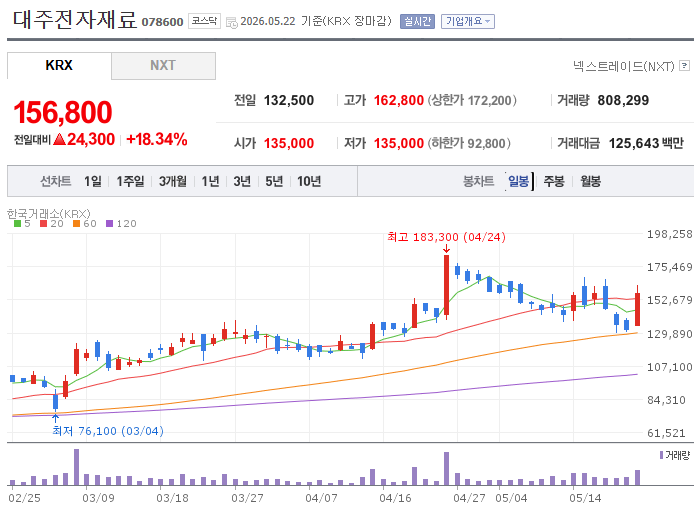Select the 주봉 weekly candle chart
The image size is (694, 508).
point(554,181)
